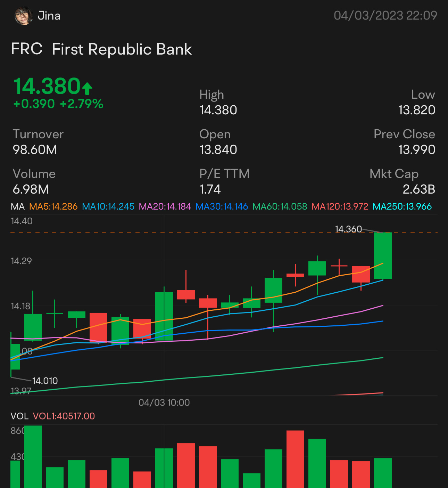The height and width of the screenshot is (488, 448).
Task: Select the +0.390 price change
Action: pyautogui.click(x=34, y=104)
